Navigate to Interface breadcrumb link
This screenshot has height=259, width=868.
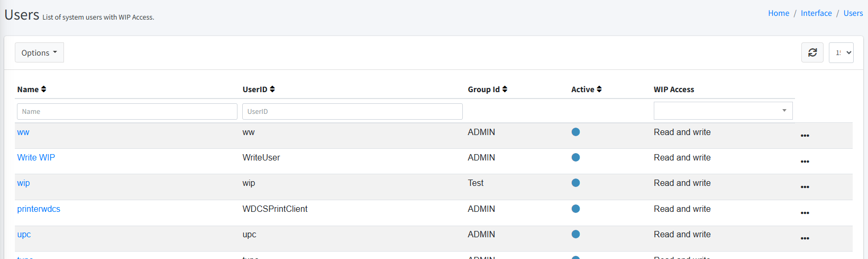pos(816,13)
